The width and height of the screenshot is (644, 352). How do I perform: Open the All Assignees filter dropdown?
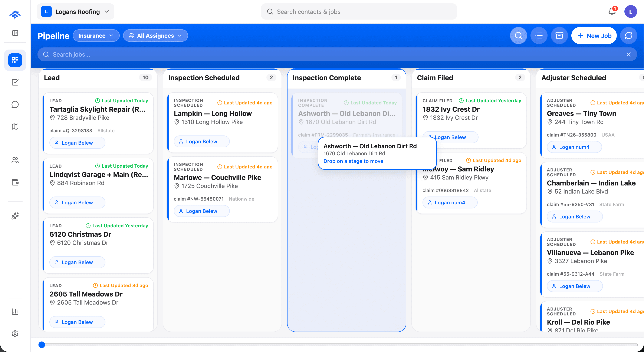[x=155, y=36]
